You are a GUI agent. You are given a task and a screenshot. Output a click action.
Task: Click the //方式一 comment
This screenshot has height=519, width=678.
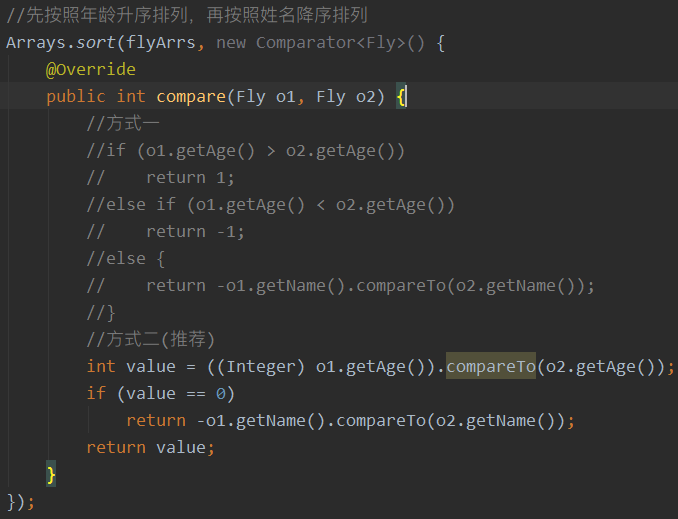tap(123, 124)
